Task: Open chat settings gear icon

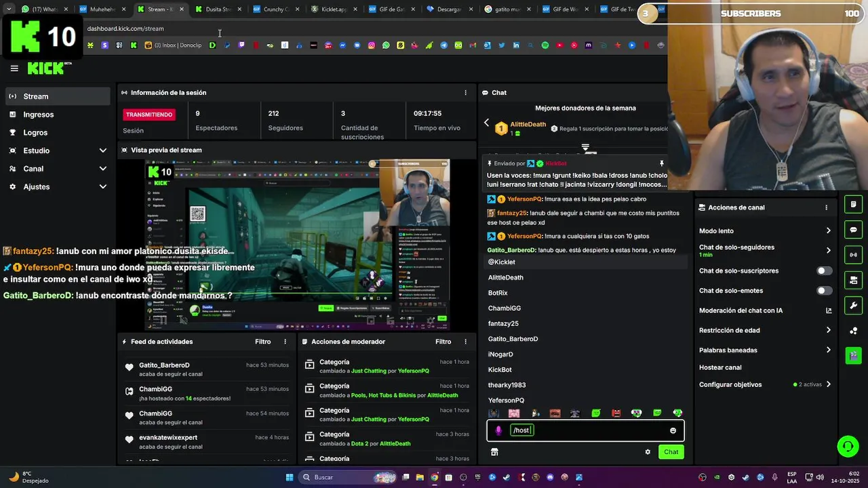Action: (648, 452)
